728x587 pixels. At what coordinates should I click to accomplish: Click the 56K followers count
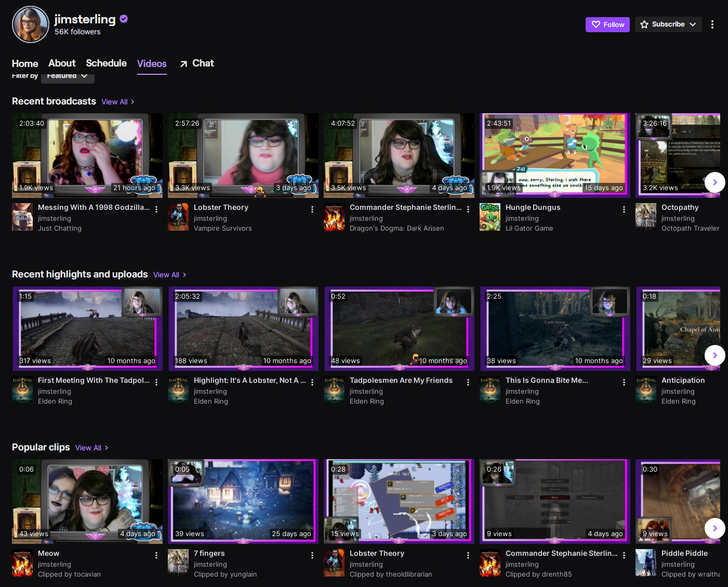tap(77, 32)
